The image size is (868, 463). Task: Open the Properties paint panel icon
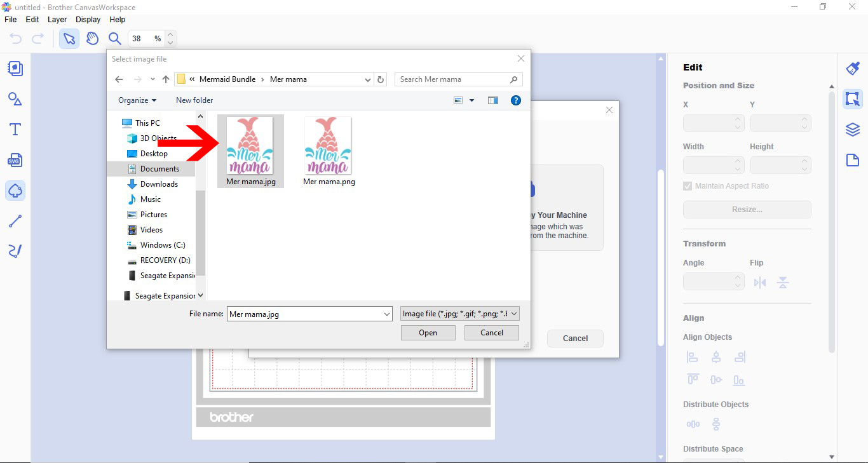pyautogui.click(x=853, y=69)
